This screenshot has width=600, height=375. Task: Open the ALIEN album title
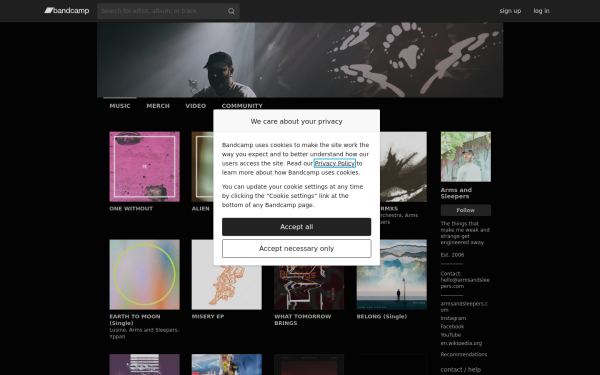click(201, 209)
